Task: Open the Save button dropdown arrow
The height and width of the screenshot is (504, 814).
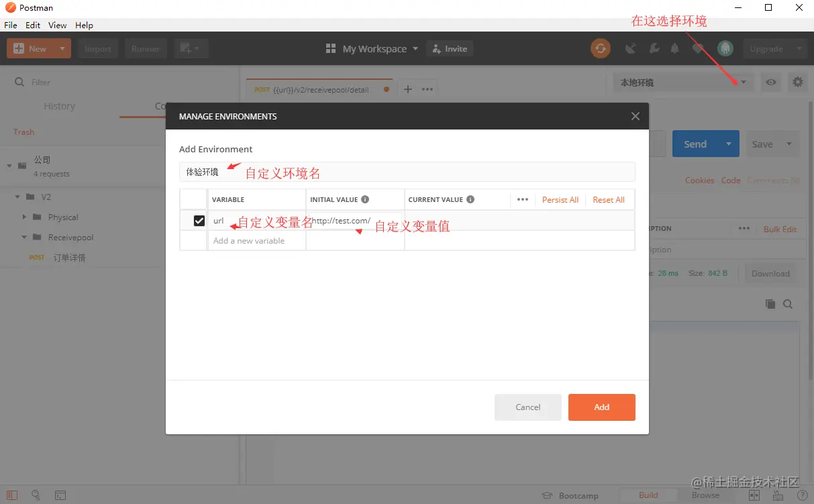Action: (x=789, y=144)
